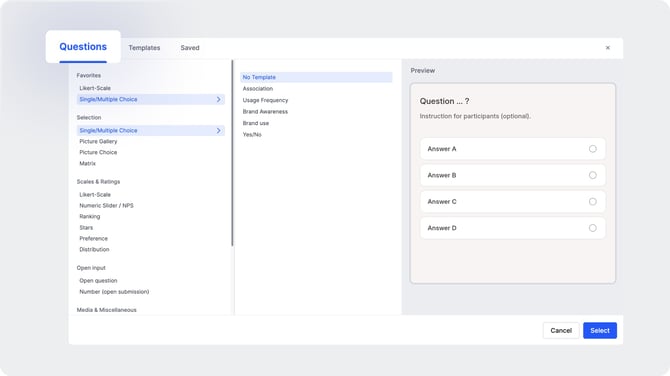This screenshot has height=376, width=670.
Task: Select the No Template option
Action: click(316, 77)
